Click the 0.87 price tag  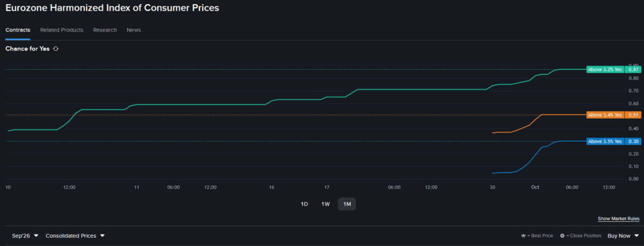(x=632, y=69)
